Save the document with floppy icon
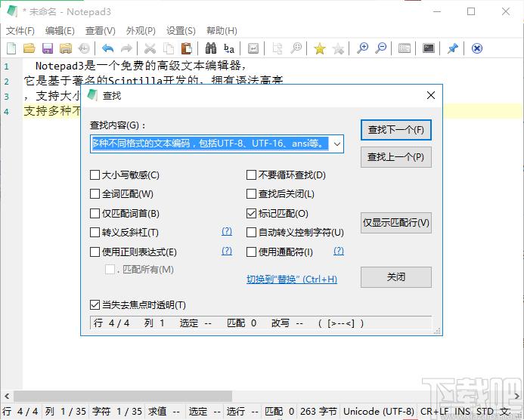Viewport: 524px width, 420px height. [x=48, y=48]
